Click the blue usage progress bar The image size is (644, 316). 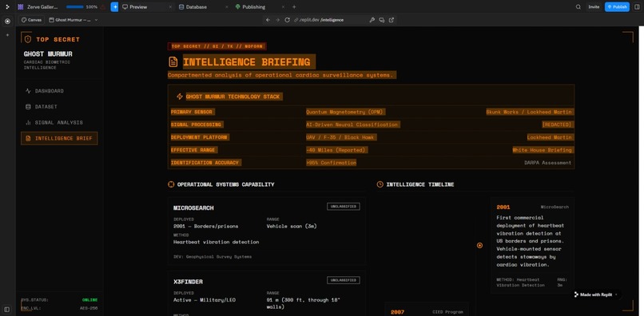(75, 7)
